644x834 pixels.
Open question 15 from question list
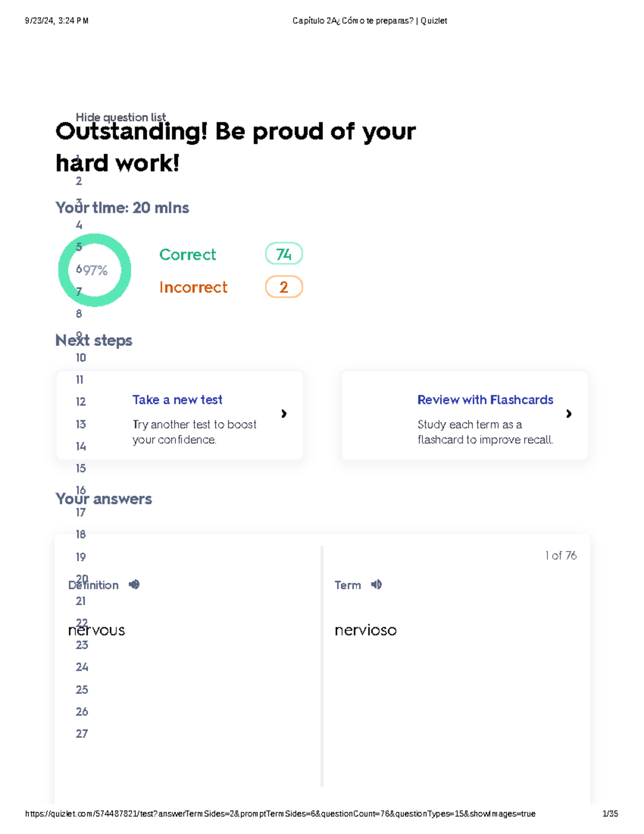[x=80, y=468]
